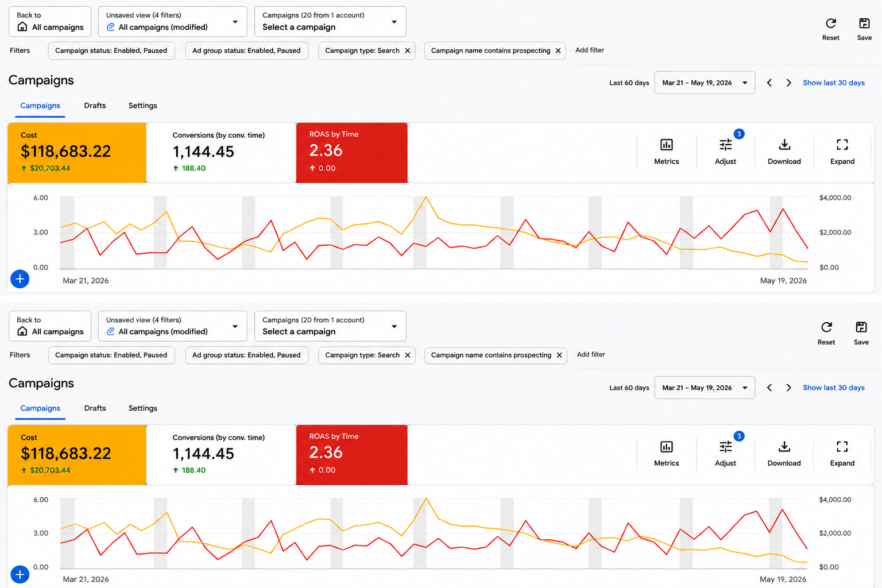Switch to Drafts tab in top panel
This screenshot has height=588, width=882.
tap(95, 106)
